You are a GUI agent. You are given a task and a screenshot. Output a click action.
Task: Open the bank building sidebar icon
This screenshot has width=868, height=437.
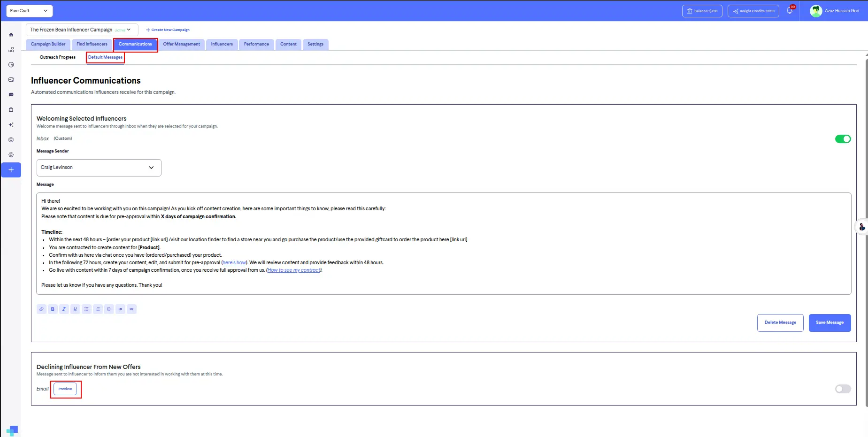coord(11,110)
